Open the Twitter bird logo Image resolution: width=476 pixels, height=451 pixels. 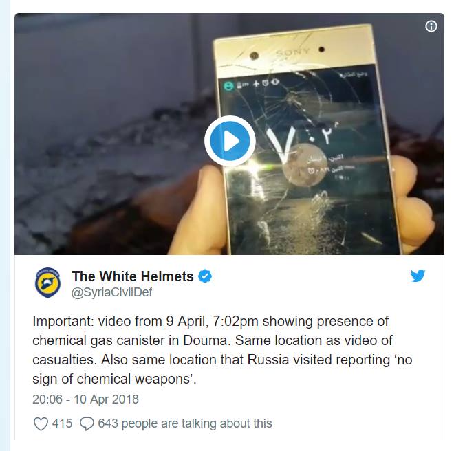pyautogui.click(x=418, y=276)
